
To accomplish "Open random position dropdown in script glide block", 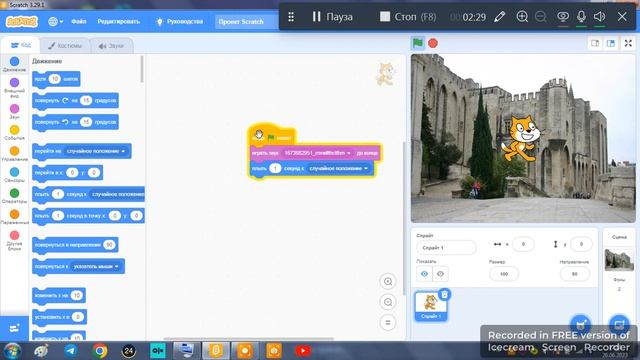I will (338, 168).
